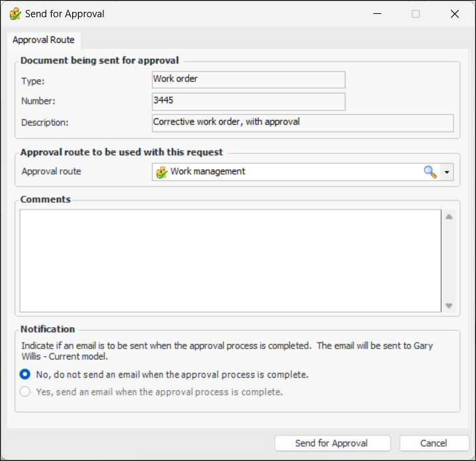Click the Type field showing Work order
This screenshot has width=476, height=461.
point(248,79)
